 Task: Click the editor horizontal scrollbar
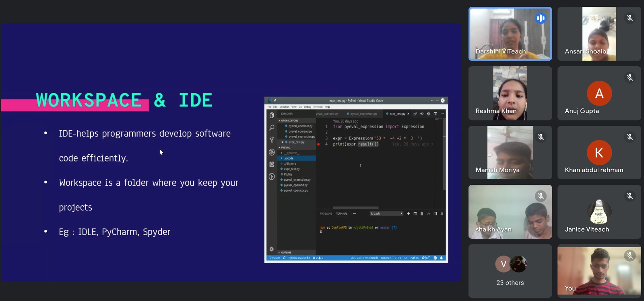point(355,208)
